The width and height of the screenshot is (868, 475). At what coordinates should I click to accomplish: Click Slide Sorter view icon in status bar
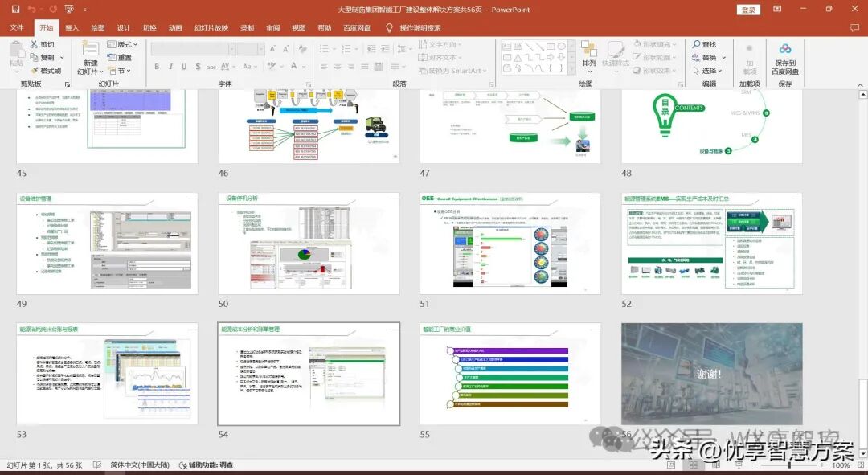693,465
